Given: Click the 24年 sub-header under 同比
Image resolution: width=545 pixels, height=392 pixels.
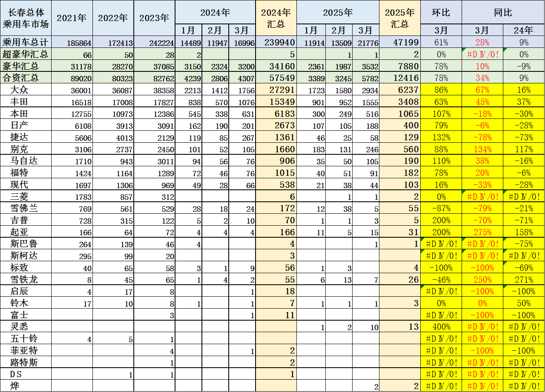Looking at the screenshot, I should point(523,31).
